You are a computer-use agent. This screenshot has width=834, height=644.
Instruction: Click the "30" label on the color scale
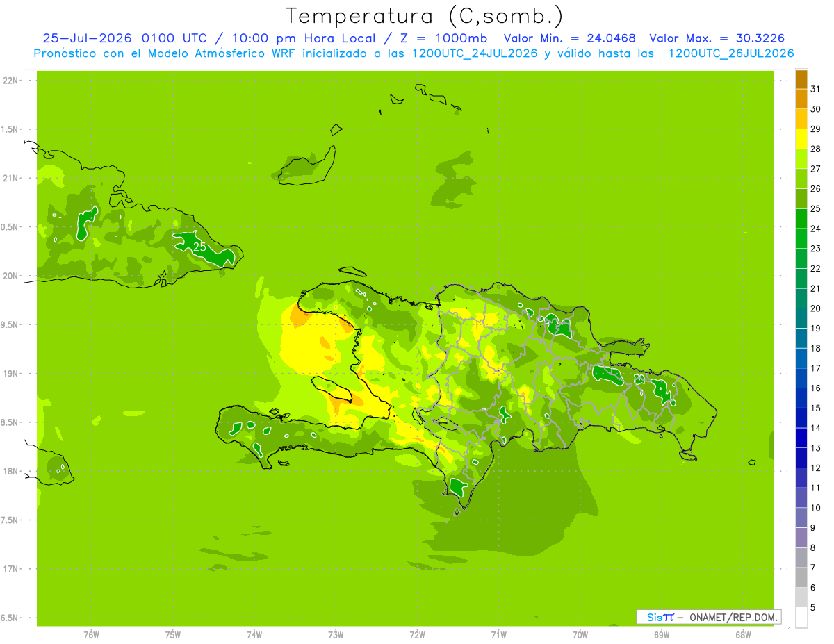point(815,108)
